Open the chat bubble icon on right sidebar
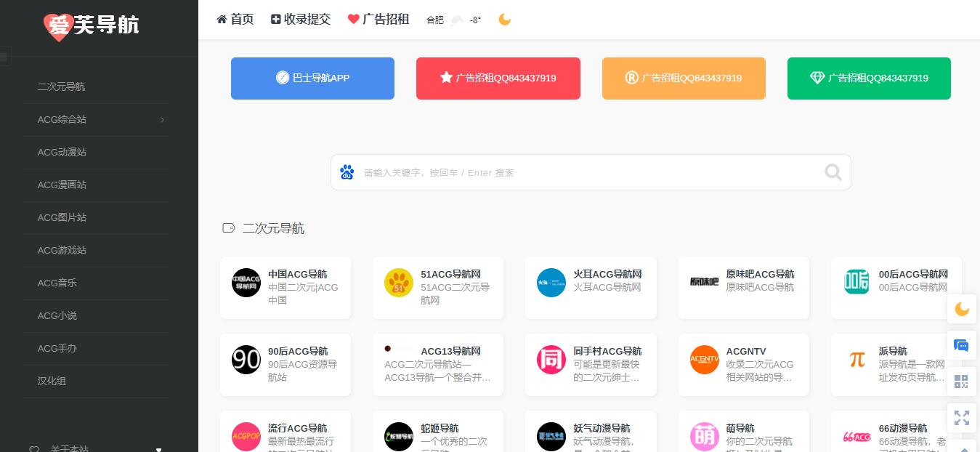 click(961, 345)
